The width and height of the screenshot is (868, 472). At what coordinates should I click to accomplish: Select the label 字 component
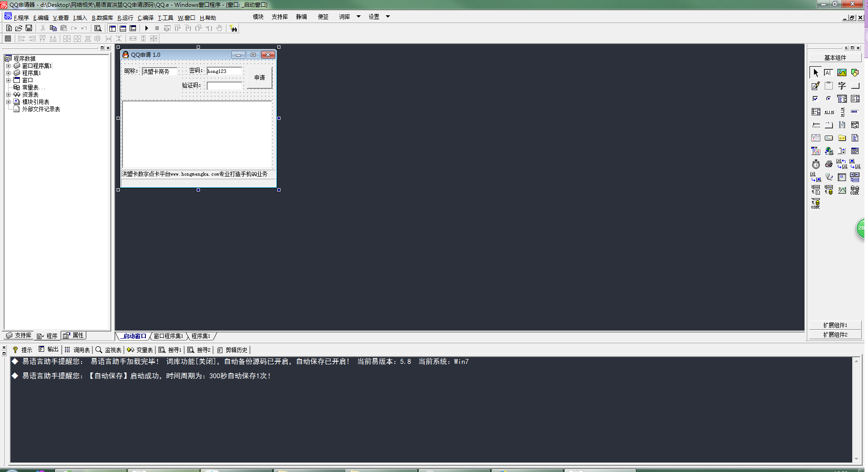841,86
